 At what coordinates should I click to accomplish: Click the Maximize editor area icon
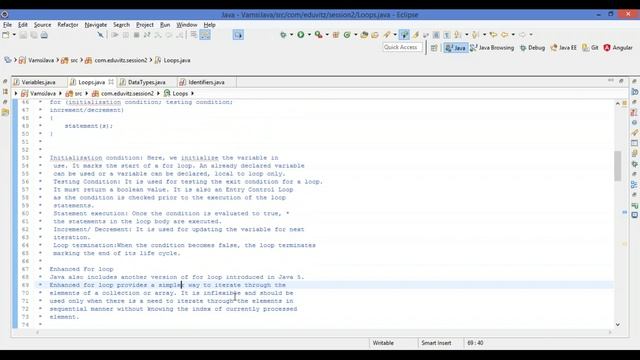point(621,81)
